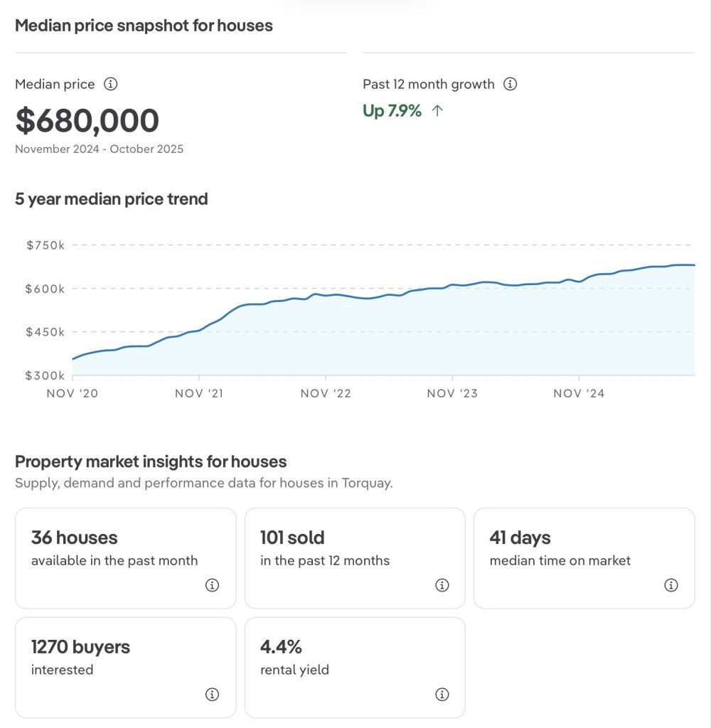Click info icon in rental yield card

(x=442, y=694)
